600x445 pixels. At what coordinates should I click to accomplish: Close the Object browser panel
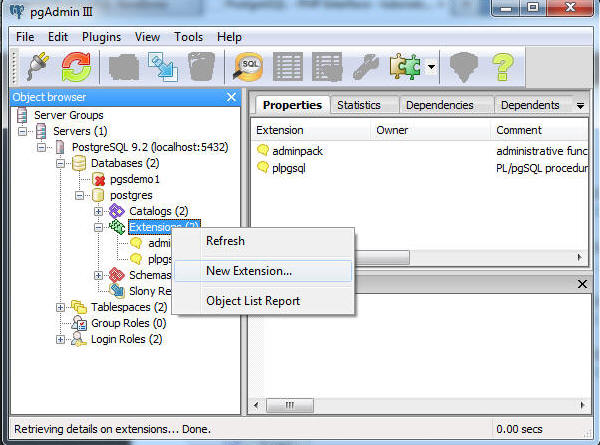click(x=231, y=97)
